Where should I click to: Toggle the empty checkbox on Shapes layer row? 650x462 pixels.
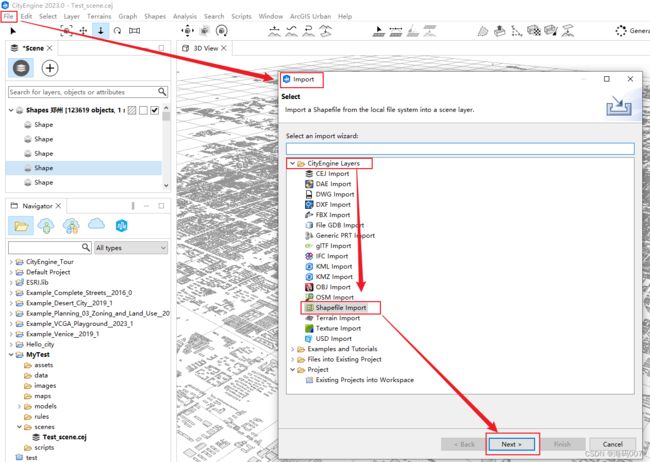pyautogui.click(x=143, y=110)
